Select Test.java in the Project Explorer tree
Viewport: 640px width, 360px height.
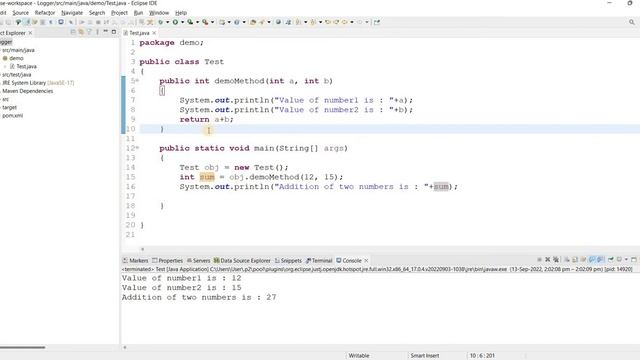click(27, 66)
